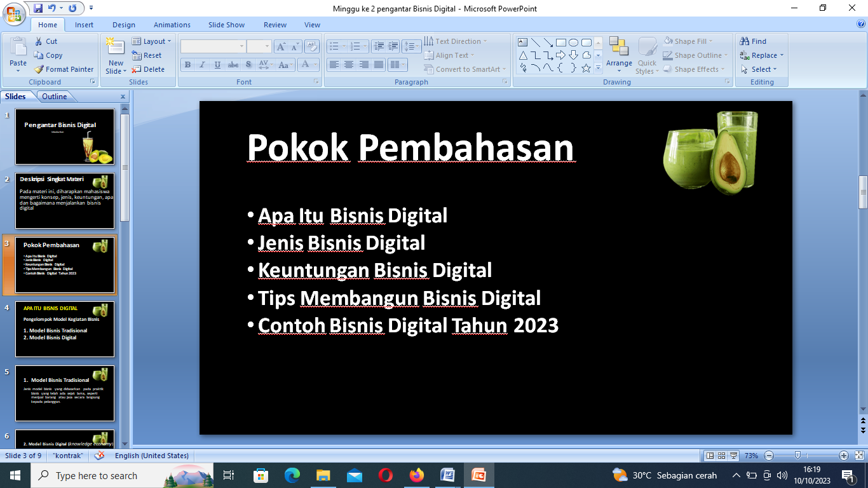Open PowerPoint Help question mark icon
The image size is (868, 488).
[x=861, y=24]
